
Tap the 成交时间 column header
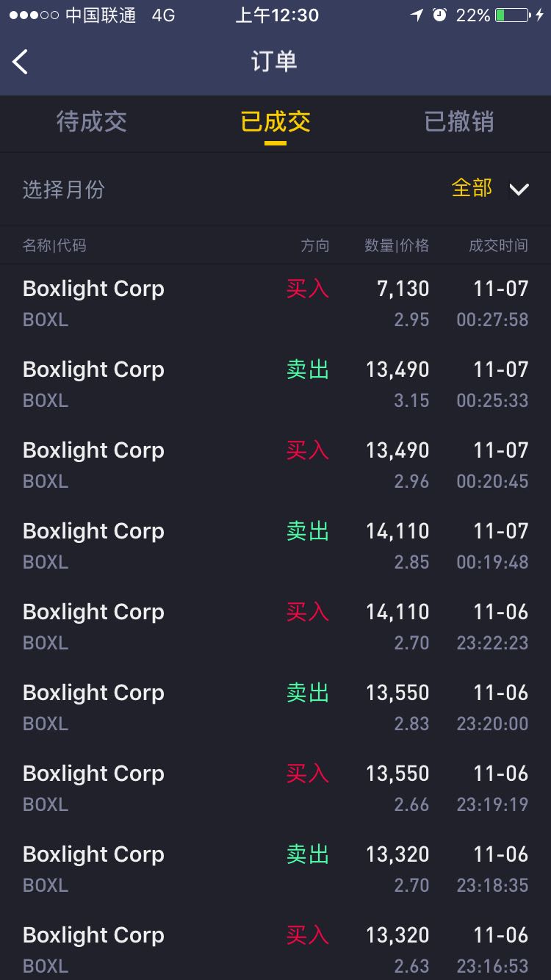coord(498,245)
